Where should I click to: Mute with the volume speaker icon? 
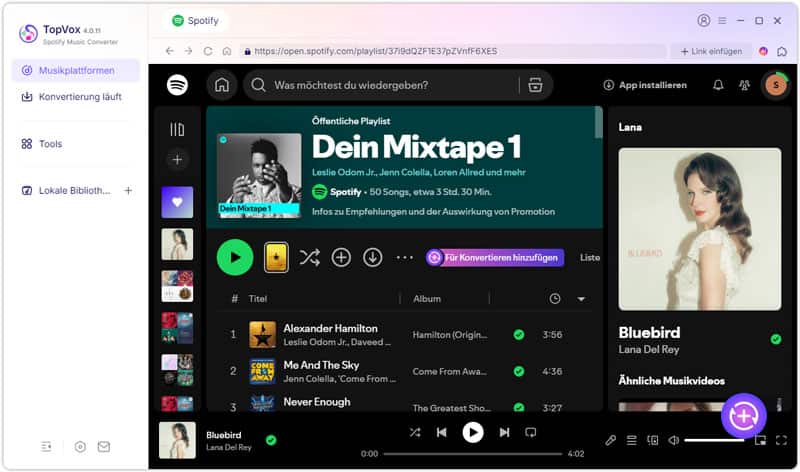(x=673, y=440)
